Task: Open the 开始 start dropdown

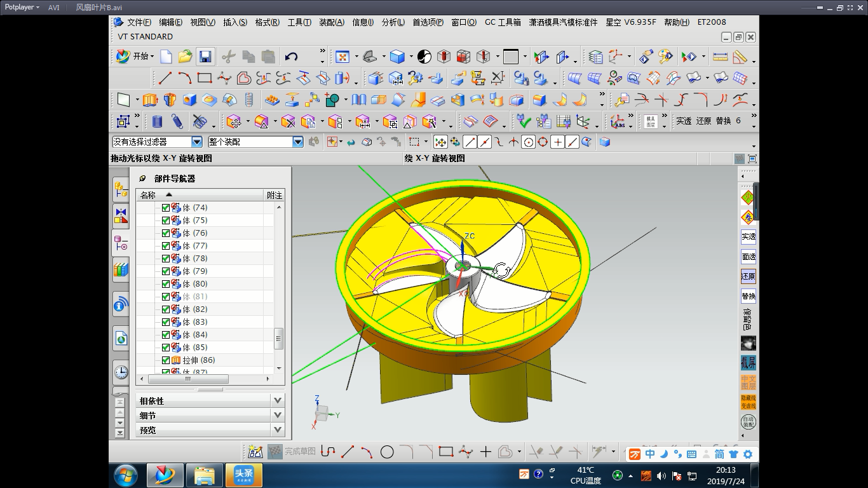Action: tap(135, 57)
